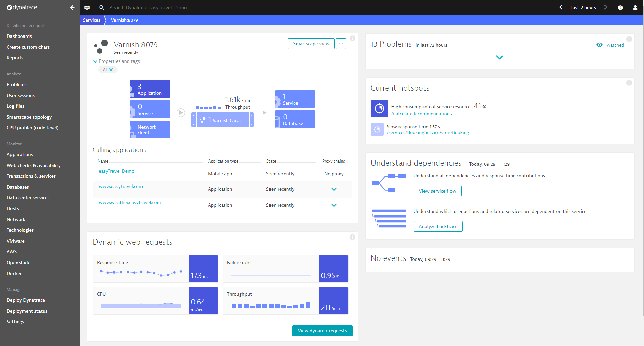Screen dimensions: 644x346
Task: Click the 3 Application tile
Action: (x=150, y=89)
